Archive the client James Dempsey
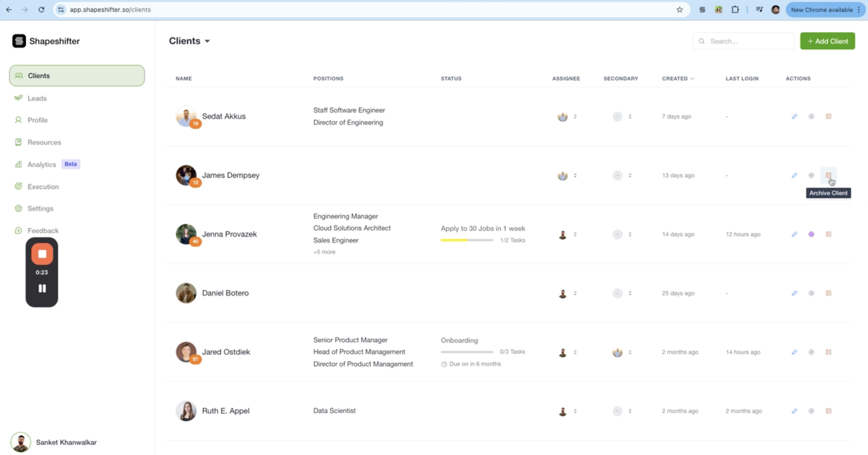Viewport: 868px width, 455px height. pyautogui.click(x=828, y=175)
